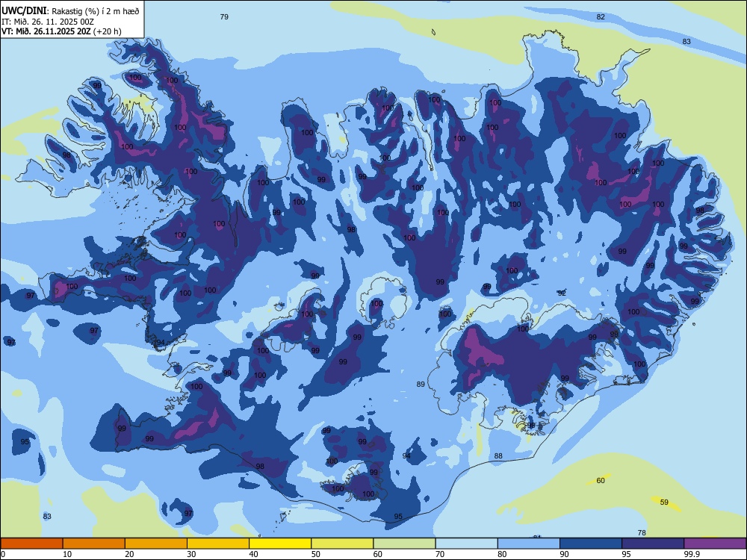This screenshot has height=560, width=747.
Task: Select the 78 humidity value on the map
Action: coord(642,533)
